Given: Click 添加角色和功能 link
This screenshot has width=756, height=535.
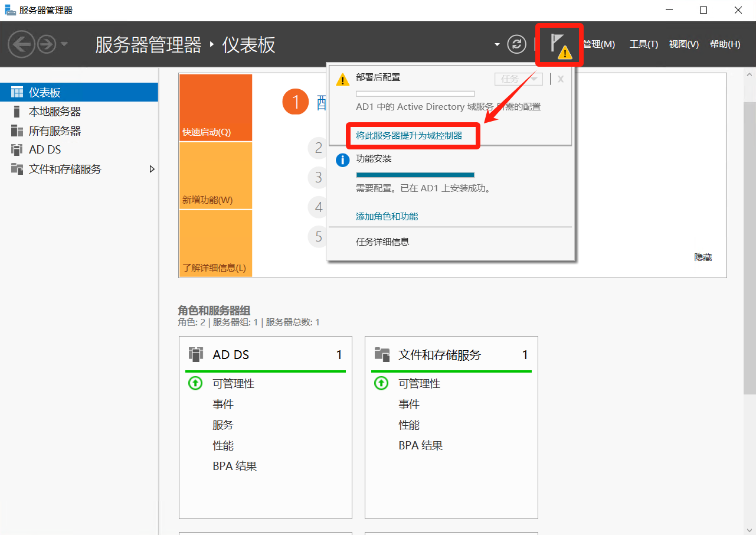Looking at the screenshot, I should (387, 217).
